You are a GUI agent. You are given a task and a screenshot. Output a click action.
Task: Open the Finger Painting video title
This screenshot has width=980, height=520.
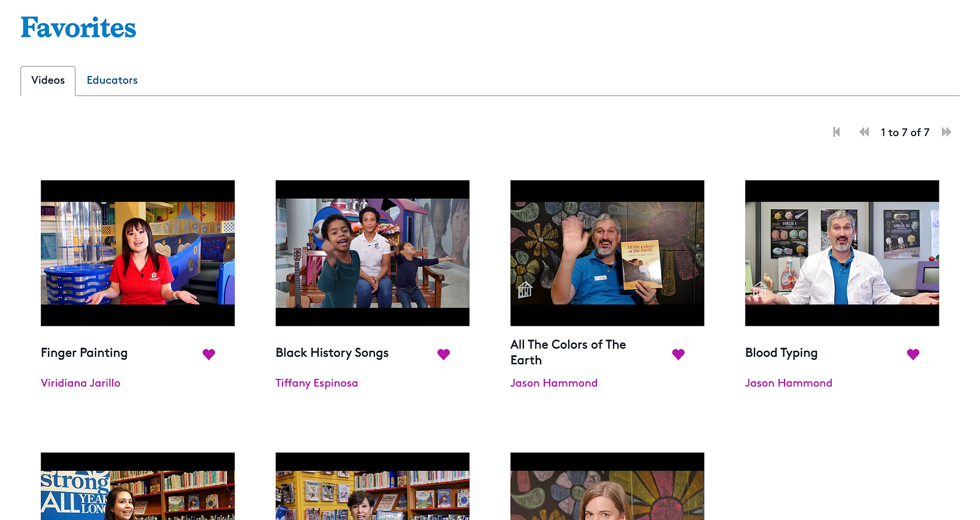84,353
